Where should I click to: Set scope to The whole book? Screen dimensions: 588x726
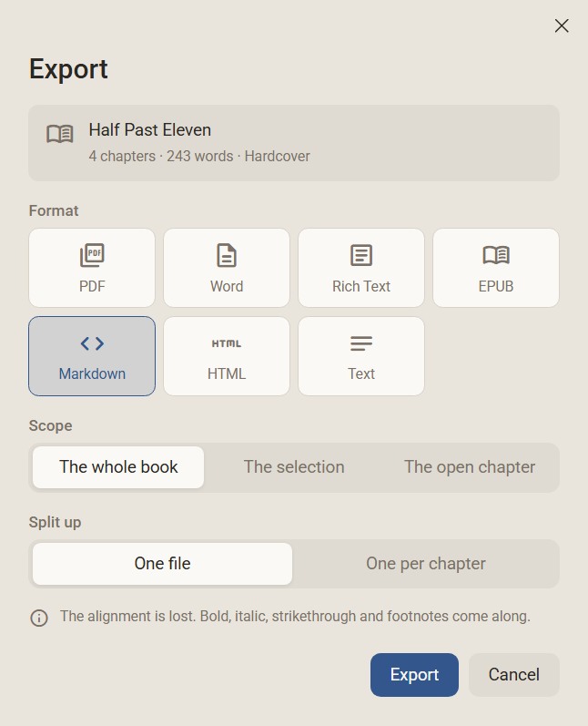118,467
